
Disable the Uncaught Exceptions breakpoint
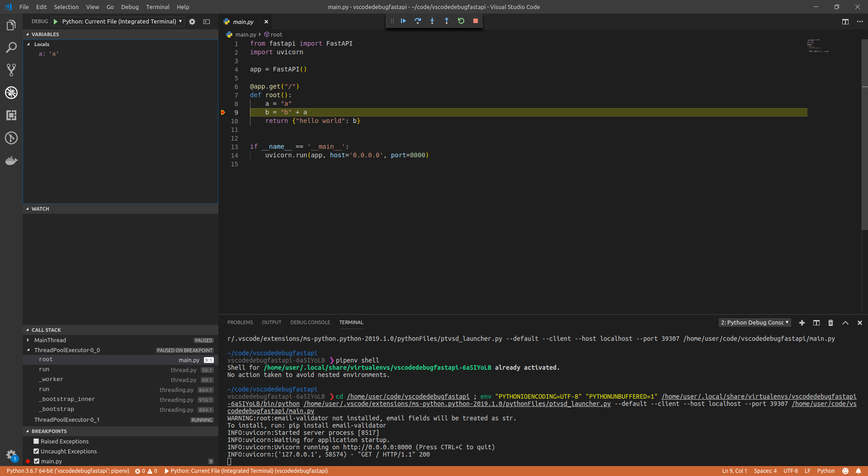(36, 451)
